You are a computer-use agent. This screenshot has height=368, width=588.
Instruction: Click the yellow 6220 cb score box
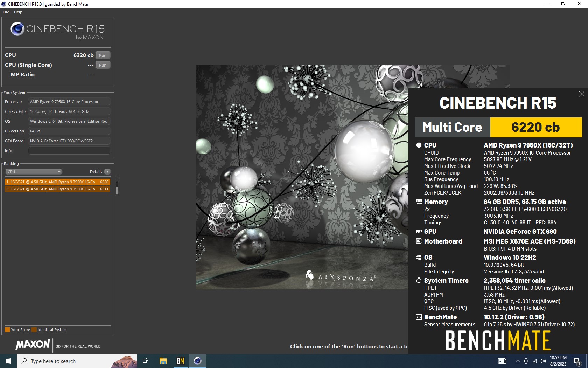(536, 127)
